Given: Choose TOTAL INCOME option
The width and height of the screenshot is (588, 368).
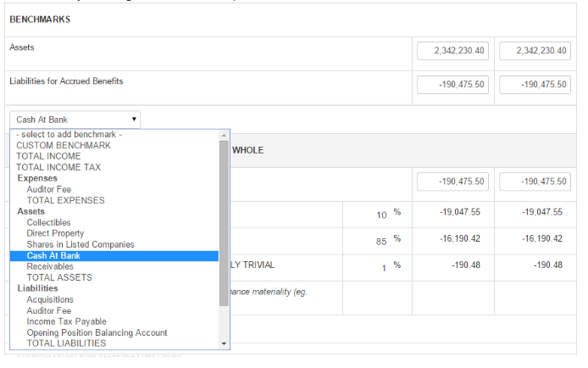Looking at the screenshot, I should [48, 157].
